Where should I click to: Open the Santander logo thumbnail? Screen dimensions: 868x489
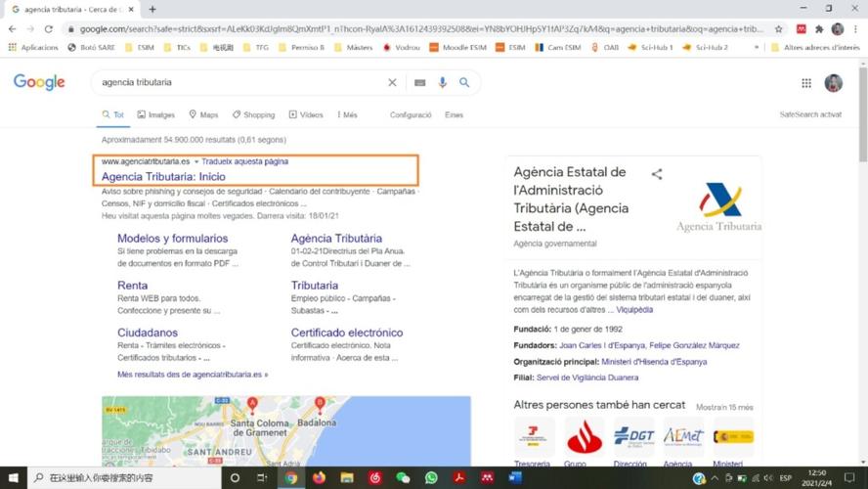(x=585, y=437)
